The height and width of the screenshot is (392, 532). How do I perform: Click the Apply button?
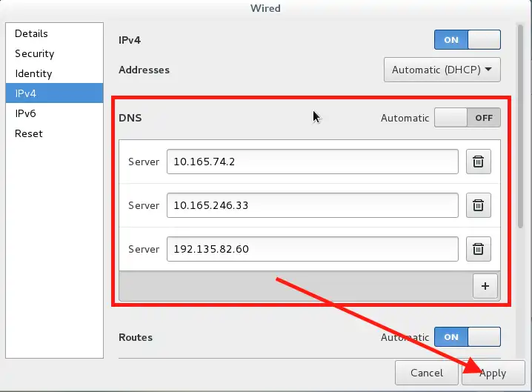(x=493, y=373)
